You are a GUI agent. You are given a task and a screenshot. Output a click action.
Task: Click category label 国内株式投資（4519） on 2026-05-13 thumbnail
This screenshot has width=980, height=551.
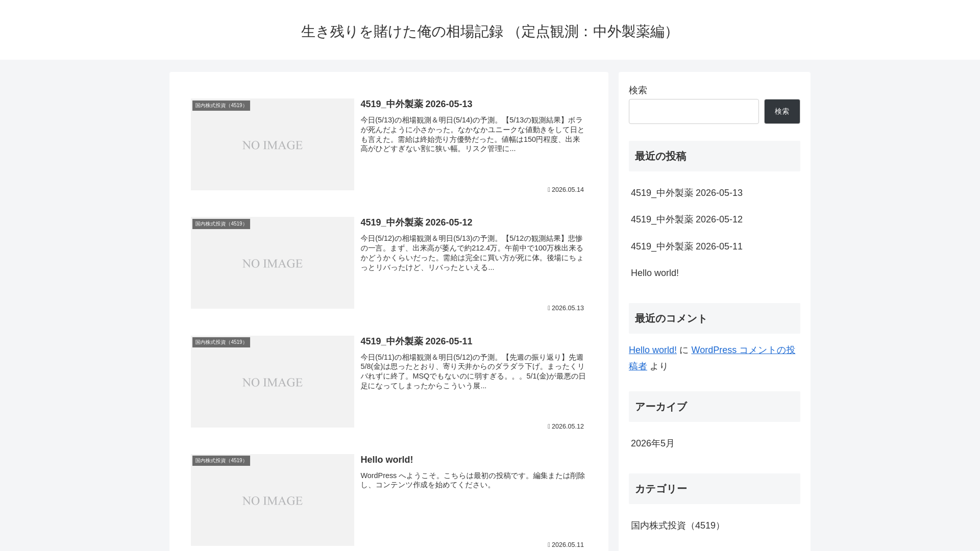[221, 106]
